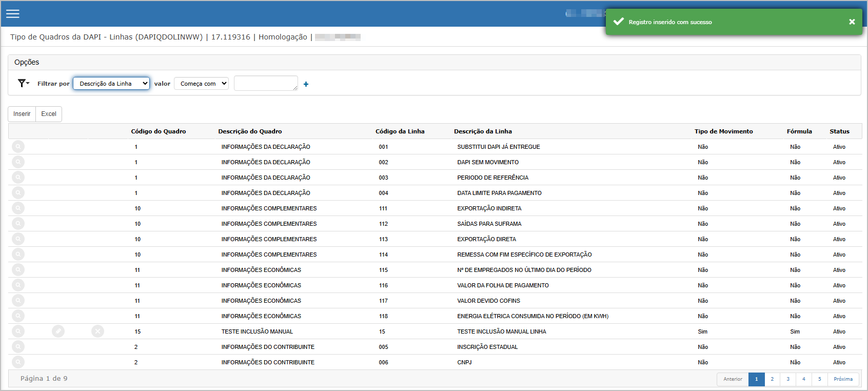
Task: Click the filter value text field
Action: coord(265,83)
